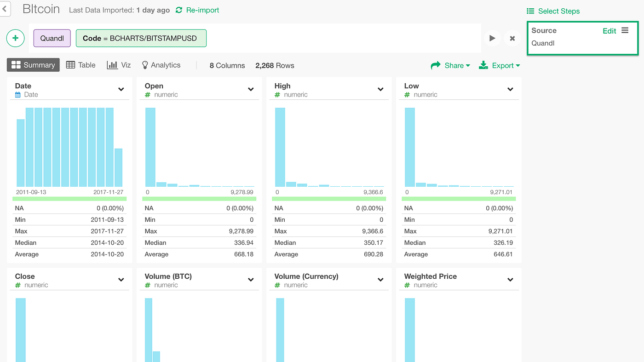Image resolution: width=644 pixels, height=362 pixels.
Task: Switch to the Table tab
Action: [80, 65]
